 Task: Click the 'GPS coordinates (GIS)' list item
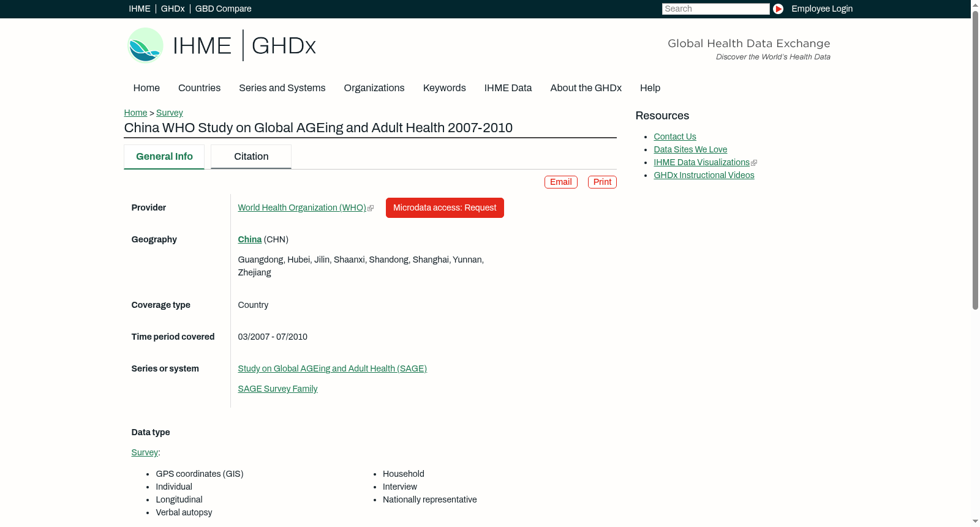pos(200,474)
